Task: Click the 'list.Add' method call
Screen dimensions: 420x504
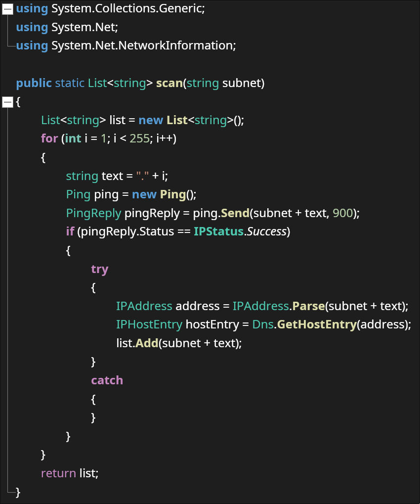Action: pyautogui.click(x=137, y=343)
